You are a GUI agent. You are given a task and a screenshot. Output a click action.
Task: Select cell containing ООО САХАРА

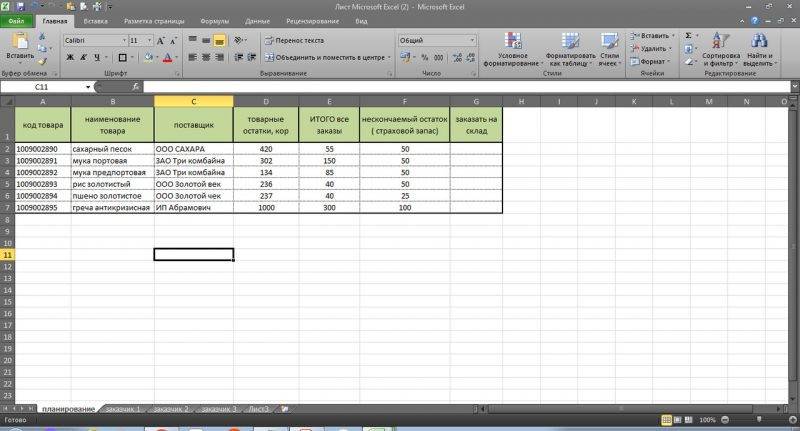[x=193, y=148]
